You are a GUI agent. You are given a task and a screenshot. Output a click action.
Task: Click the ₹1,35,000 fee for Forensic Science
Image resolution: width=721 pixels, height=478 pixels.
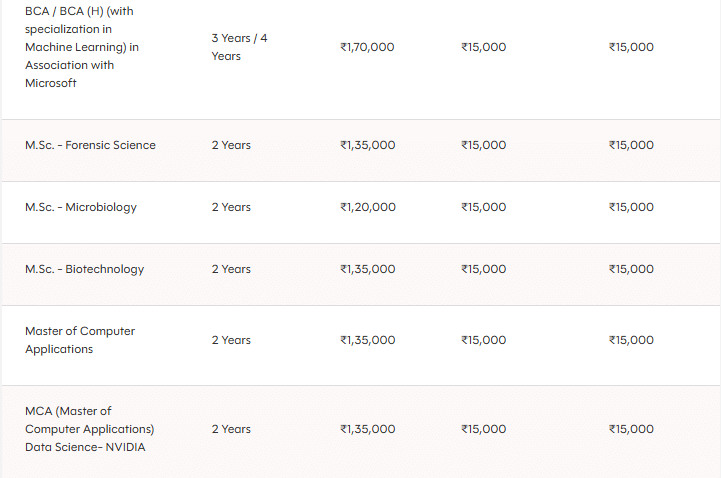tap(368, 145)
